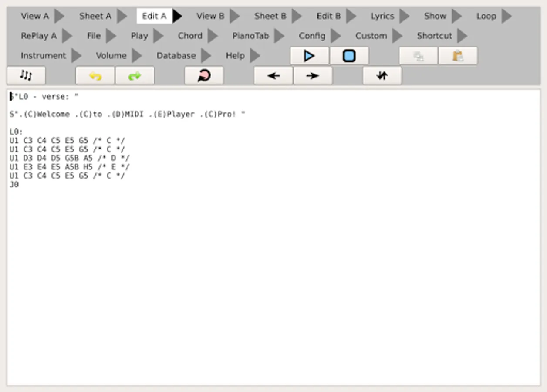This screenshot has width=547, height=392.
Task: Click the left-pointing black arrow button
Action: click(x=273, y=75)
